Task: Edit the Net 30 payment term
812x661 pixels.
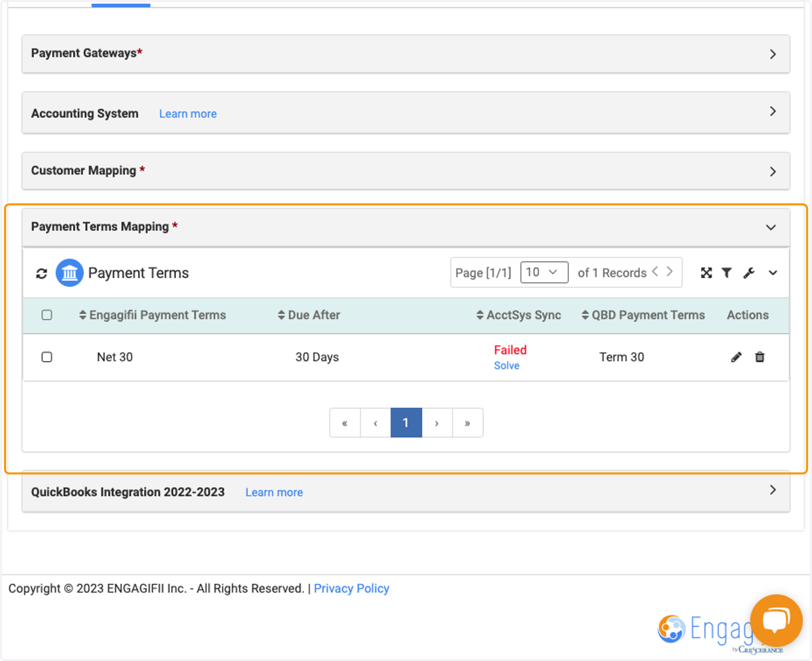Action: pos(736,357)
